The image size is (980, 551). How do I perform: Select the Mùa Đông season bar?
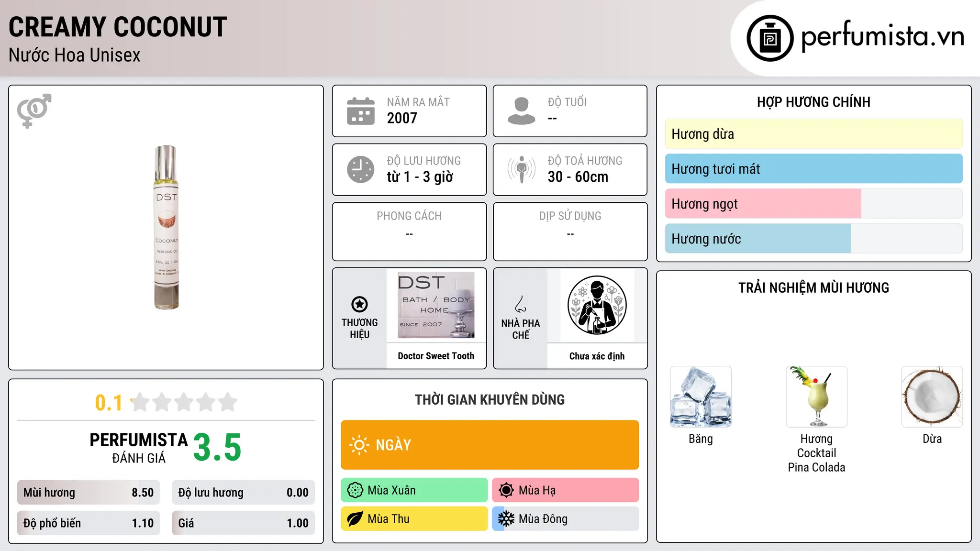pos(565,519)
